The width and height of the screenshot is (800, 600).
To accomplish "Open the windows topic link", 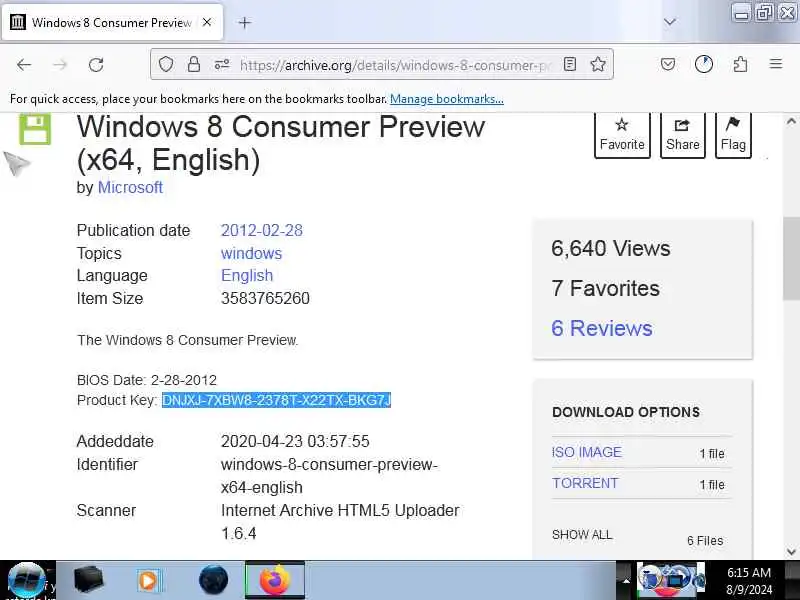I will point(252,253).
